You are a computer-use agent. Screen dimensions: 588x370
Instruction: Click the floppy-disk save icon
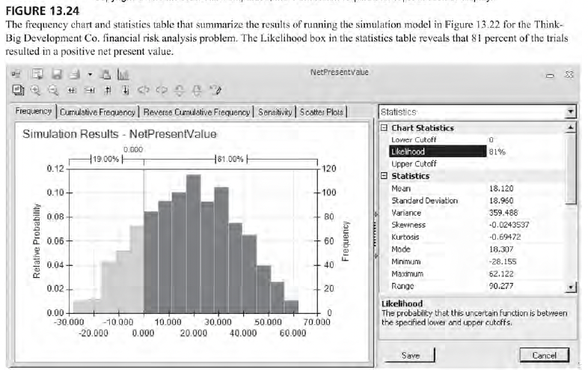coord(57,74)
